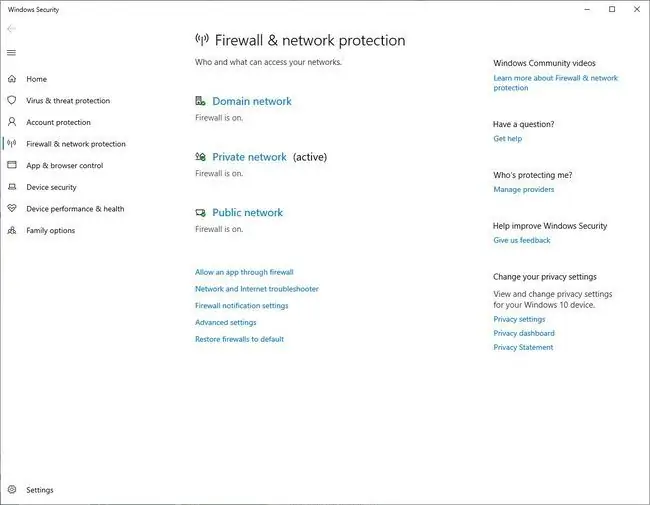
Task: Select Firewall & network protection sidebar item
Action: [76, 144]
